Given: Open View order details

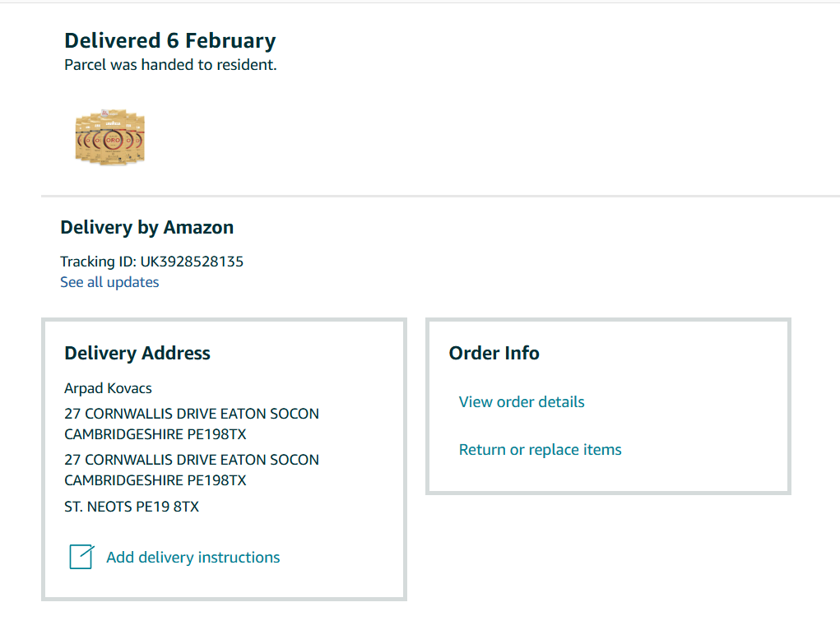Looking at the screenshot, I should tap(522, 402).
